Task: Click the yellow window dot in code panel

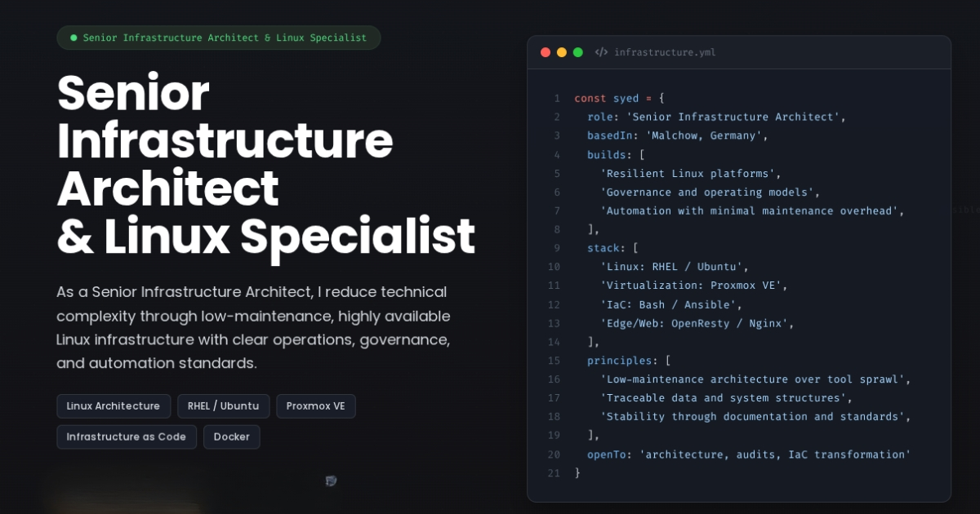Action: tap(562, 52)
